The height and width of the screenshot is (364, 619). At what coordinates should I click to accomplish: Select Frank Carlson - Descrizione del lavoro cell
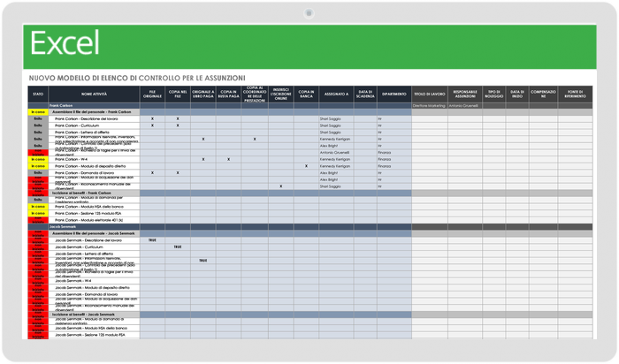(x=94, y=118)
